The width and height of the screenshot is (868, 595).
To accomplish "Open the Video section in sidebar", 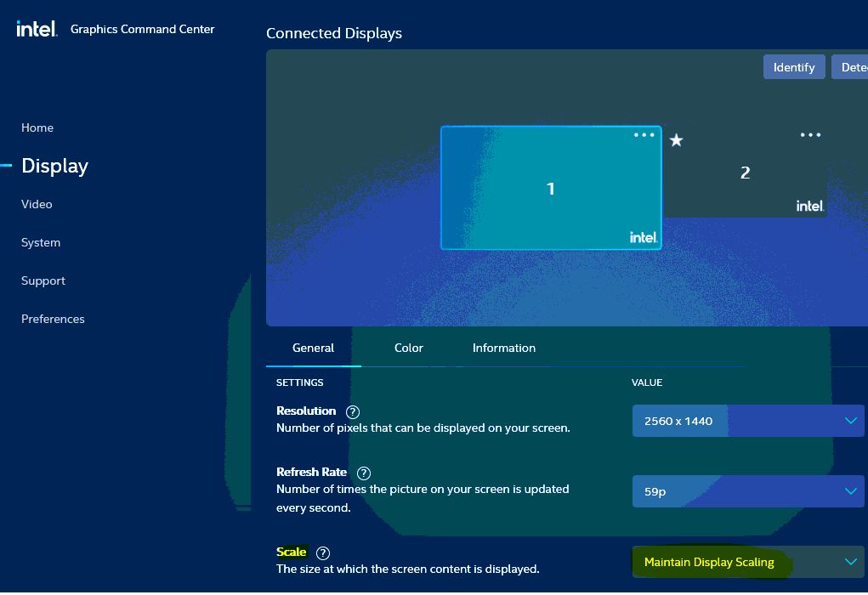I will pyautogui.click(x=37, y=204).
